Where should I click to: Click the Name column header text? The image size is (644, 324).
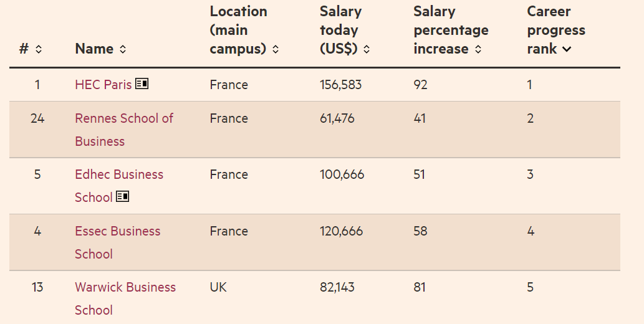tap(94, 49)
